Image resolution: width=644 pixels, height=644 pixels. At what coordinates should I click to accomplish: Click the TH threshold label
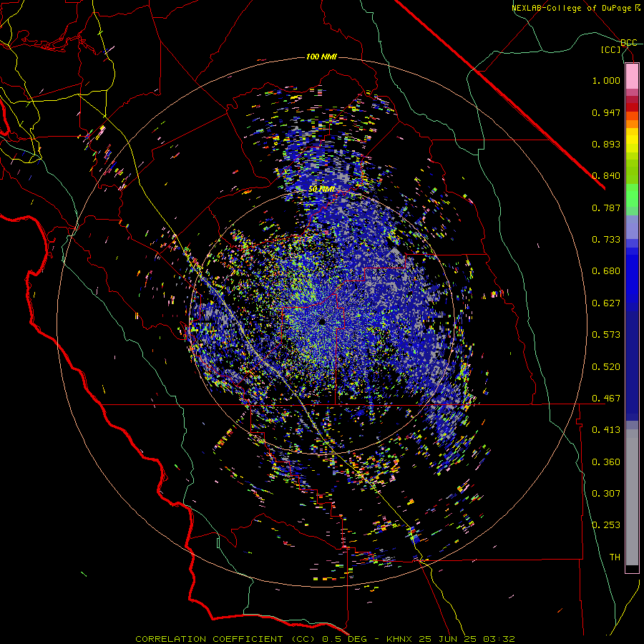tap(615, 557)
